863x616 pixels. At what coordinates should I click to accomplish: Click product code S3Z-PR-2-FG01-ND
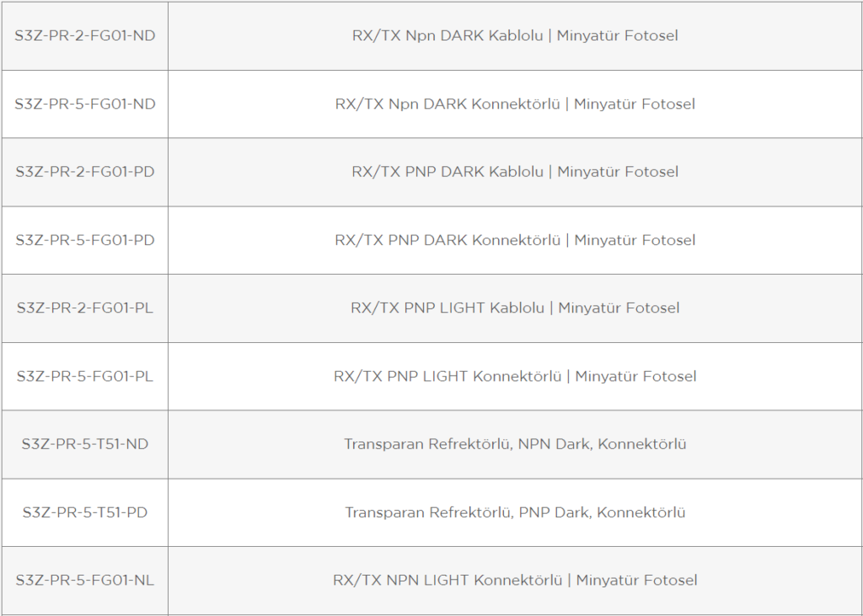pyautogui.click(x=85, y=35)
